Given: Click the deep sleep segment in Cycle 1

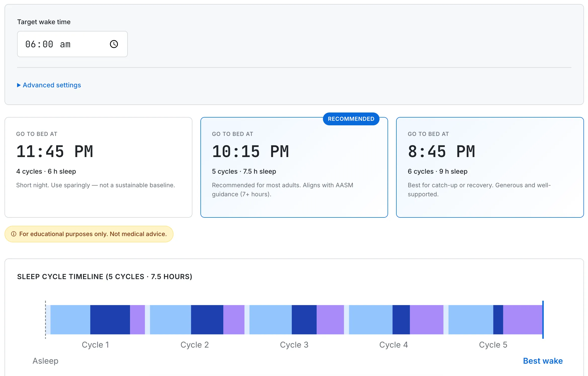Looking at the screenshot, I should [109, 320].
